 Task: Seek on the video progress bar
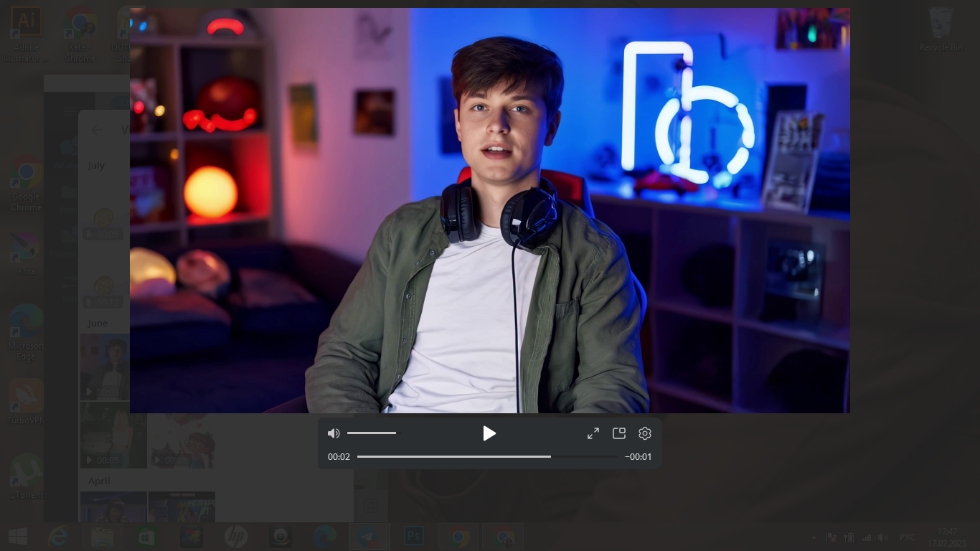coord(487,456)
